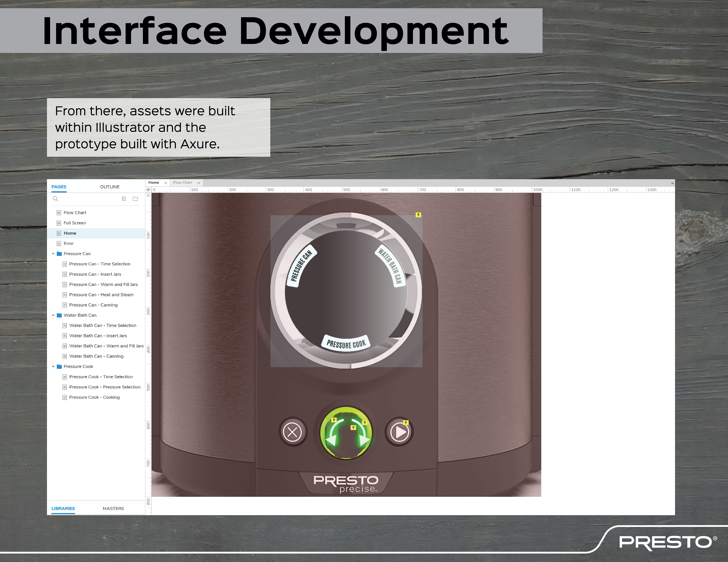Image resolution: width=728 pixels, height=562 pixels.
Task: Open the Full Screen page
Action: 75,223
